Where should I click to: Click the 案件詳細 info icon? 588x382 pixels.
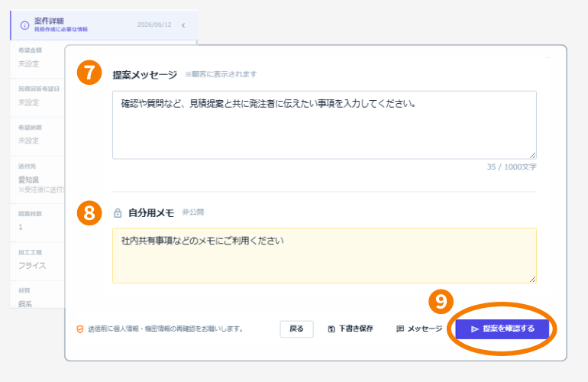point(24,25)
